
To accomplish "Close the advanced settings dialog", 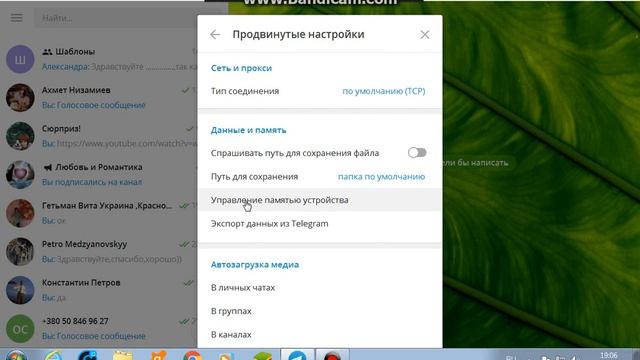I will click(x=424, y=35).
